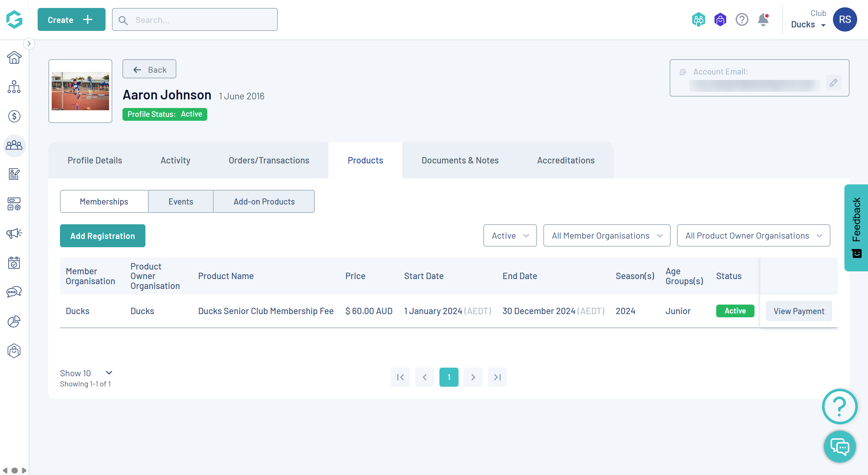Open the pie chart reports sidebar icon

click(14, 321)
